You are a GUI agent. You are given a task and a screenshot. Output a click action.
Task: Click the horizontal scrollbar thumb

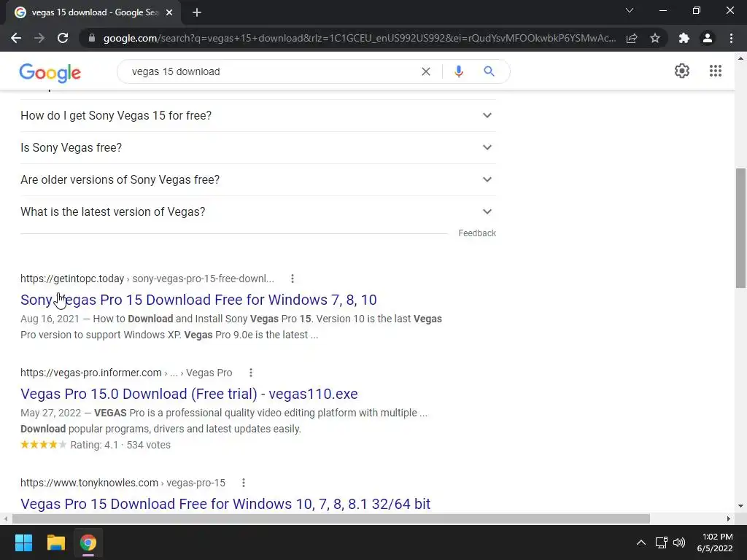tap(331, 518)
